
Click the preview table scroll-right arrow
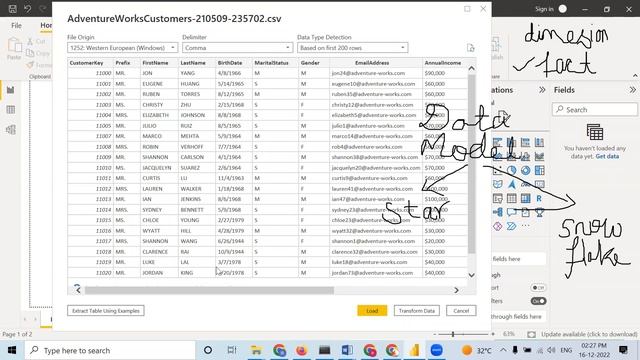pos(456,290)
